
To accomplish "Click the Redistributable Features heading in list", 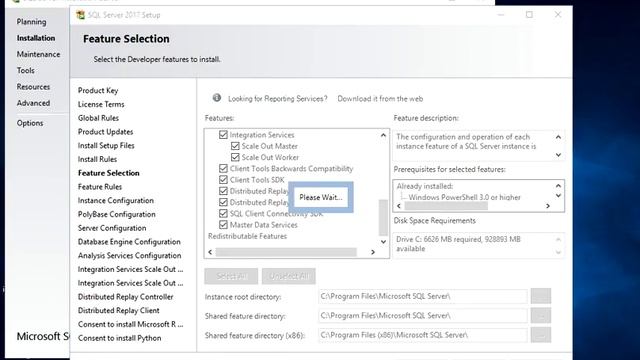I will coord(247,236).
